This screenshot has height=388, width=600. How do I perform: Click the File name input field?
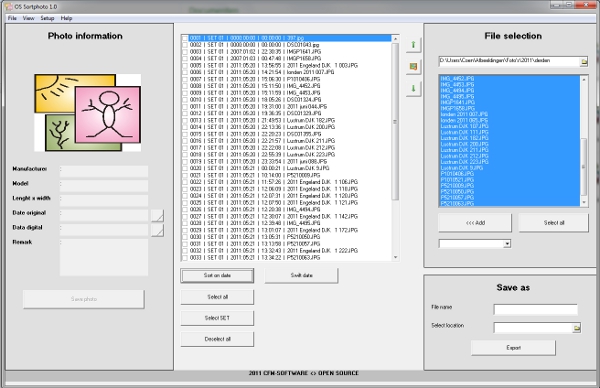[x=535, y=310]
